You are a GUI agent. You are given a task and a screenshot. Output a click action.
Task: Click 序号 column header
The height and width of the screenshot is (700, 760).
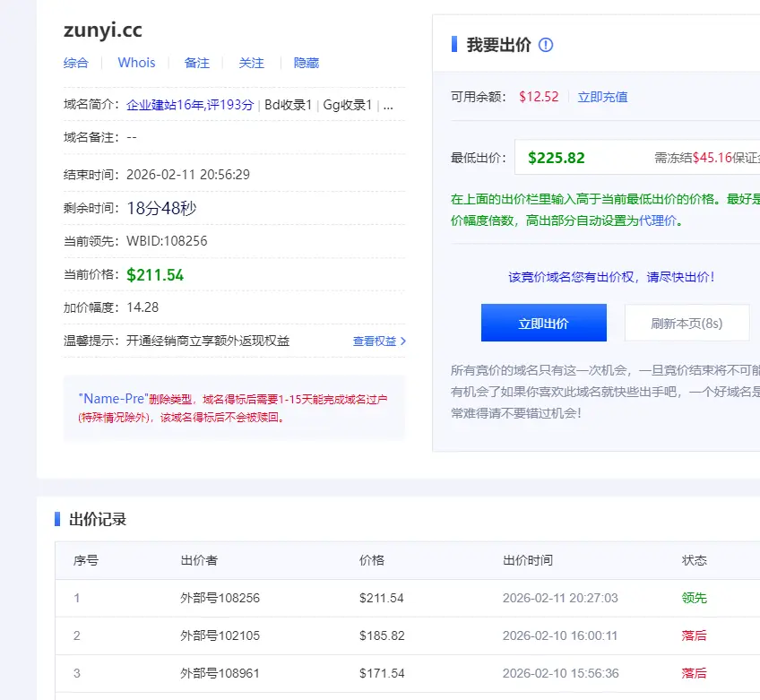[x=86, y=561]
